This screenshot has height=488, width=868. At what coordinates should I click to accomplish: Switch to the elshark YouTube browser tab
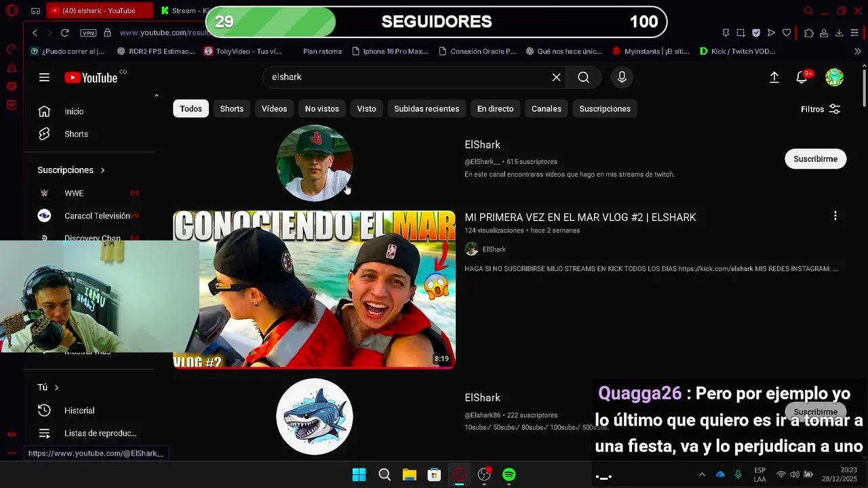coord(99,11)
